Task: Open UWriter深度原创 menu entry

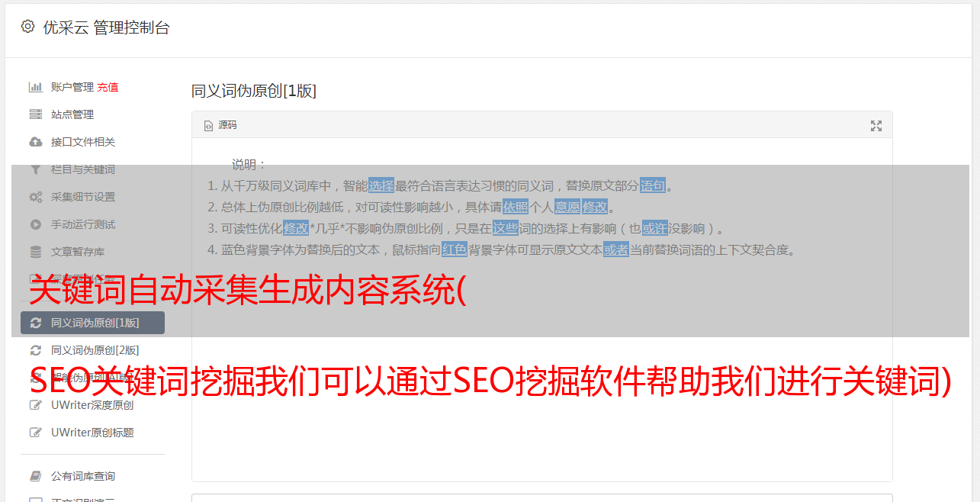Action: [x=92, y=405]
